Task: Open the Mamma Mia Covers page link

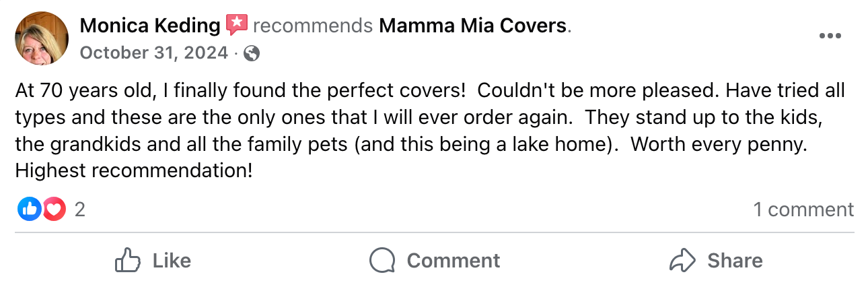Action: coord(473,26)
